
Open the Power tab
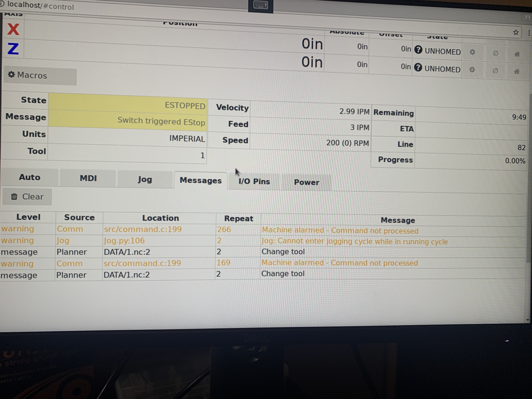[x=306, y=182]
